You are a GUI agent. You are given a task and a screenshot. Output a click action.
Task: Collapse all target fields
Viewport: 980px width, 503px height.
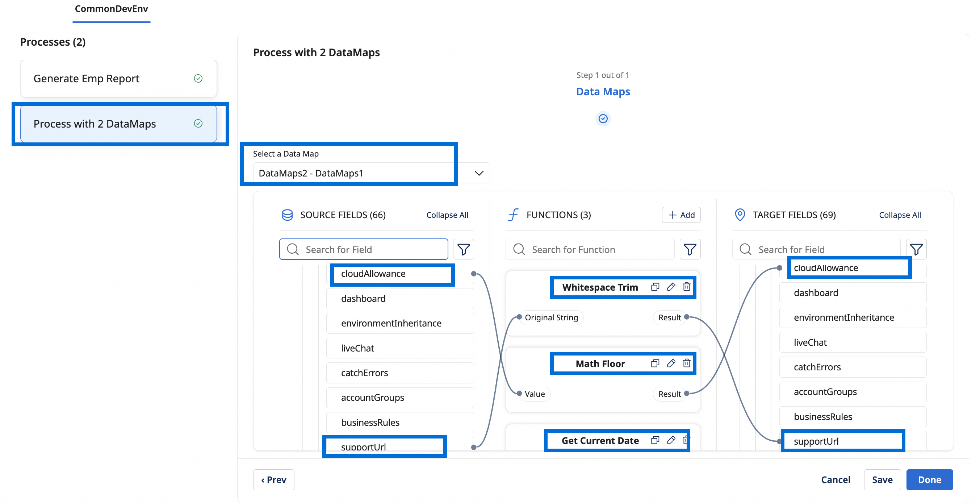pos(899,215)
